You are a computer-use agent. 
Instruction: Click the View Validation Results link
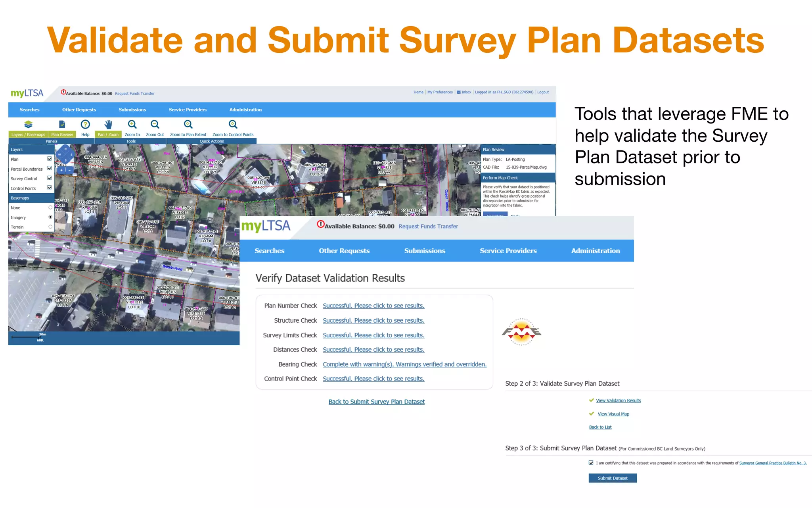619,400
